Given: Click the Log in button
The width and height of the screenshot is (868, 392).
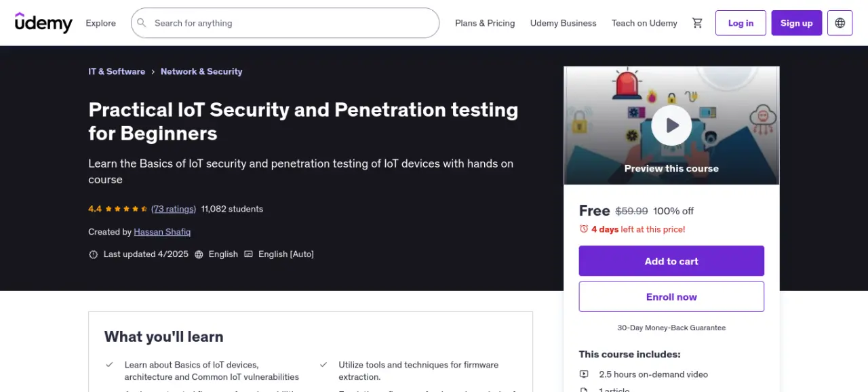Looking at the screenshot, I should [741, 23].
